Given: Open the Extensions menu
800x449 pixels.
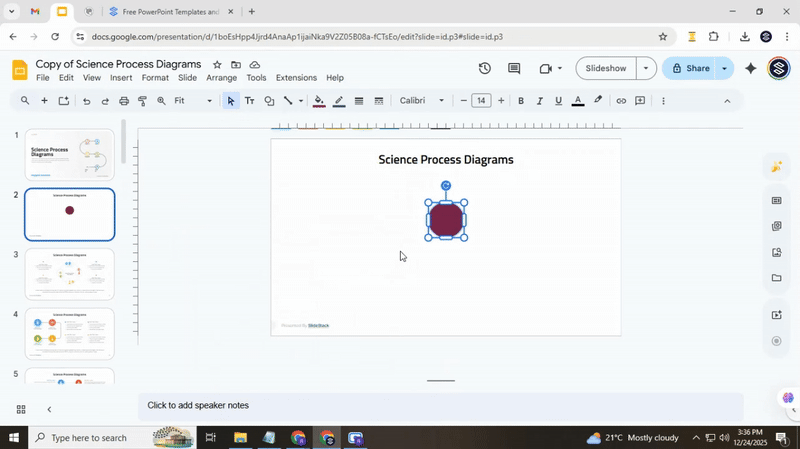Looking at the screenshot, I should [296, 78].
